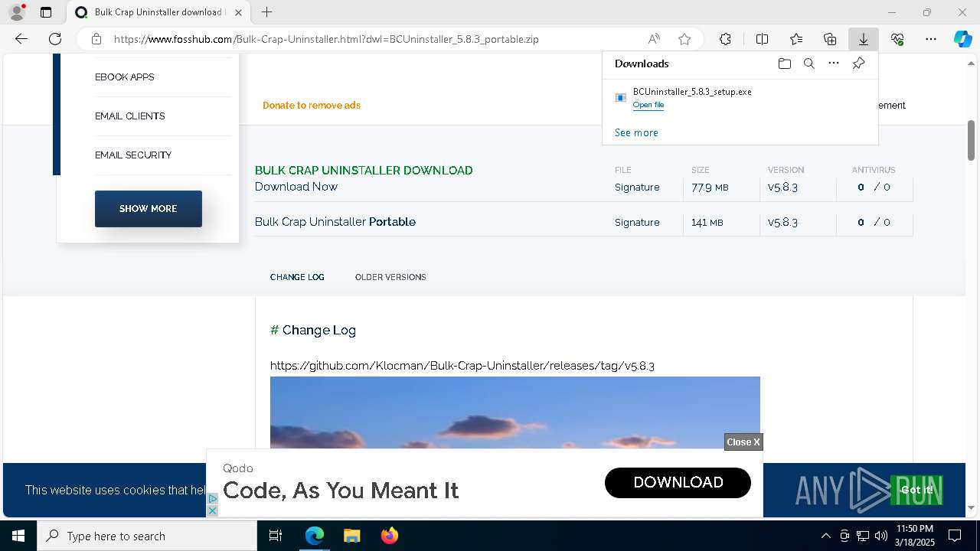The image size is (980, 551).
Task: Open the Copilot icon
Action: (962, 39)
